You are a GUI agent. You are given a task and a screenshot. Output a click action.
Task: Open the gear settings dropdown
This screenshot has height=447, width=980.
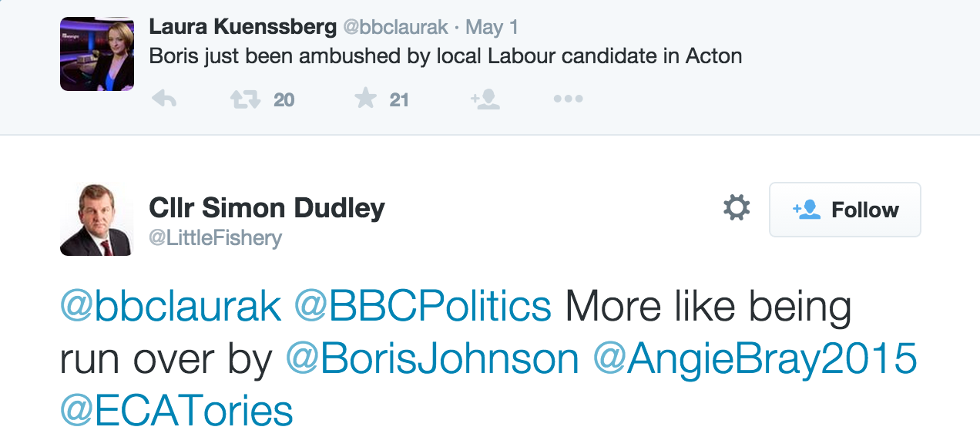(737, 208)
